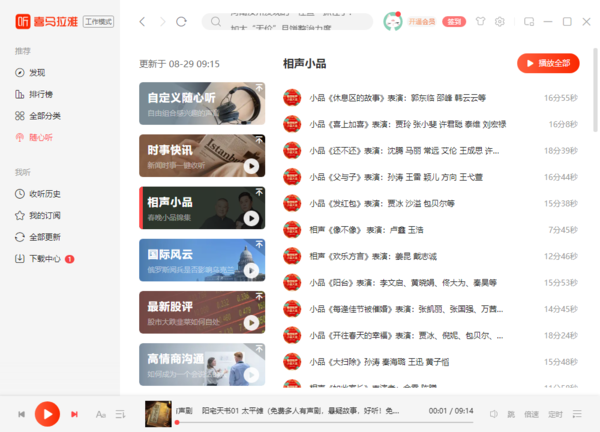Image resolution: width=600 pixels, height=432 pixels.
Task: Open the Aa text/lyrics icon
Action: point(101,414)
